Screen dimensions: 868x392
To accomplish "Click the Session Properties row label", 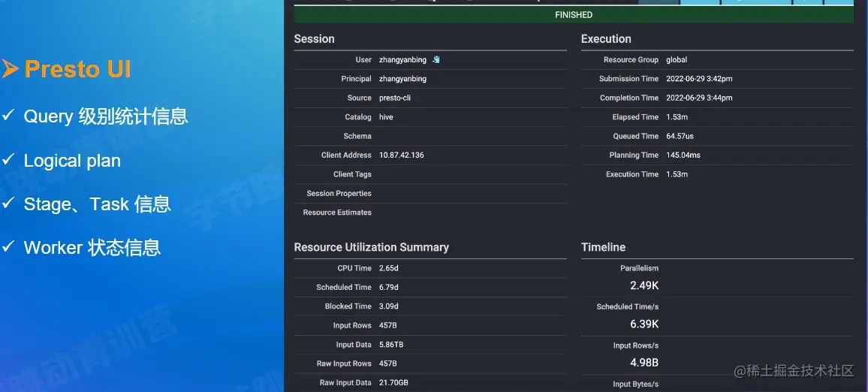I will pos(339,193).
